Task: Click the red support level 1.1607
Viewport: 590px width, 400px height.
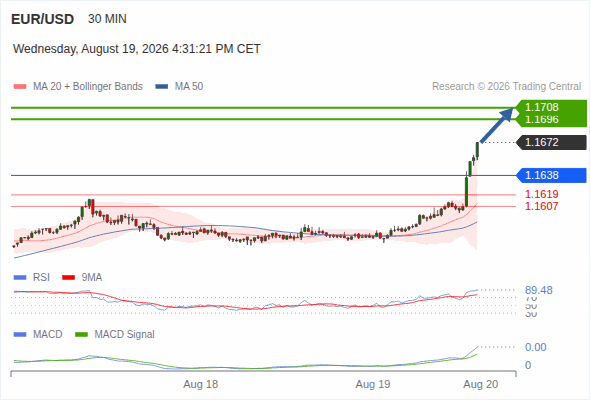Action: point(541,206)
